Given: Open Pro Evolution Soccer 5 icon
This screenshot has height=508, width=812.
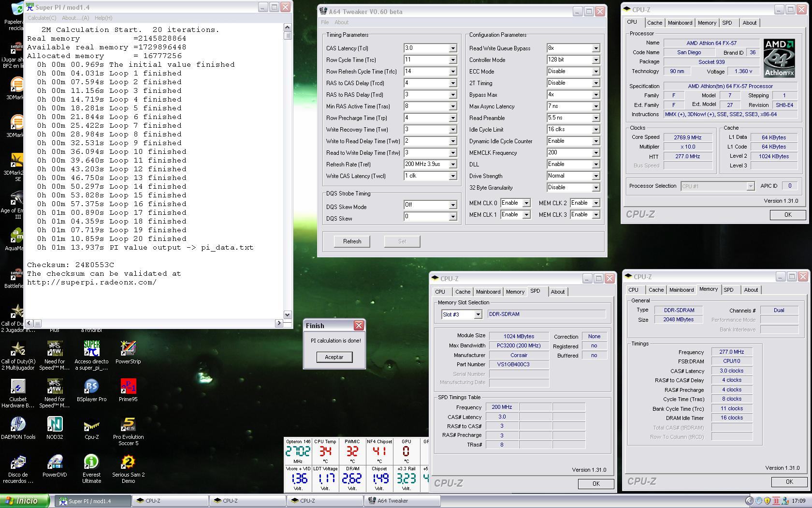Looking at the screenshot, I should tap(128, 425).
